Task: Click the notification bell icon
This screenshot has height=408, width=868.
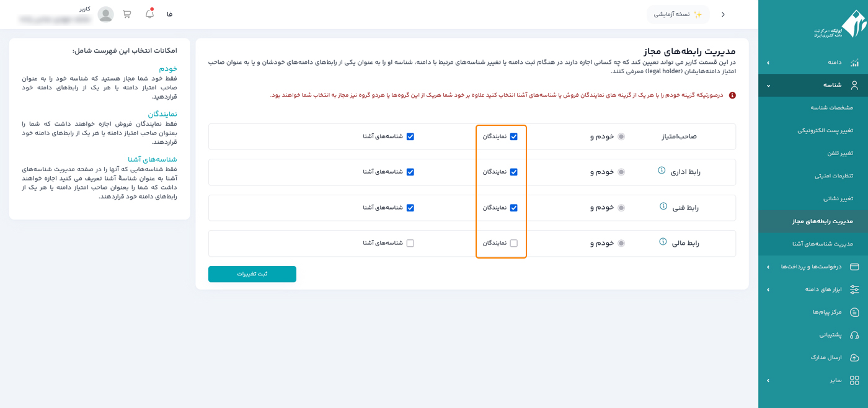Action: [x=149, y=14]
